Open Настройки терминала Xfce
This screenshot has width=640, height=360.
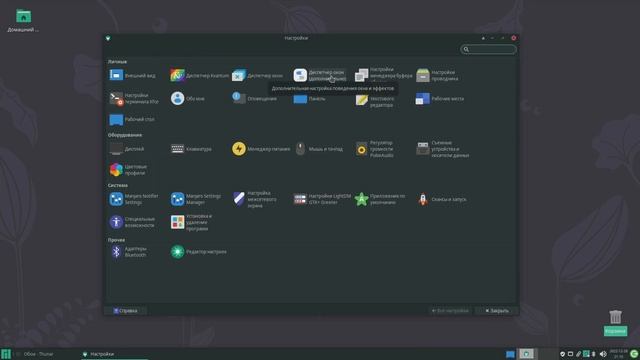coord(134,98)
